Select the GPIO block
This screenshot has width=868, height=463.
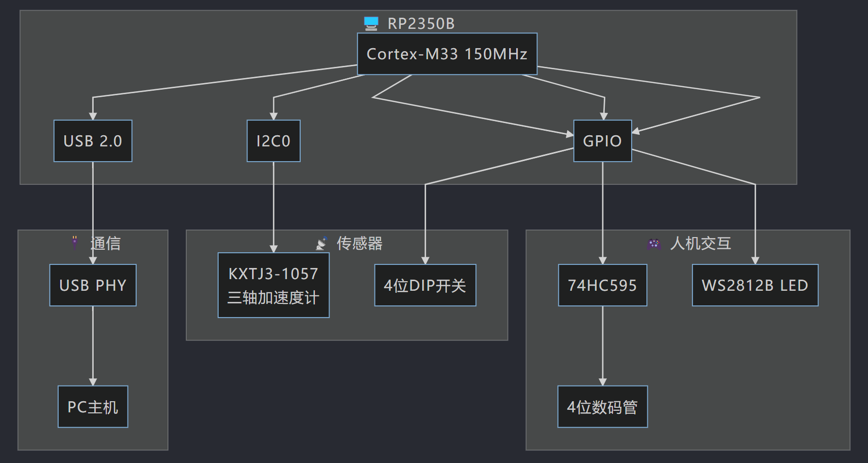coord(602,141)
